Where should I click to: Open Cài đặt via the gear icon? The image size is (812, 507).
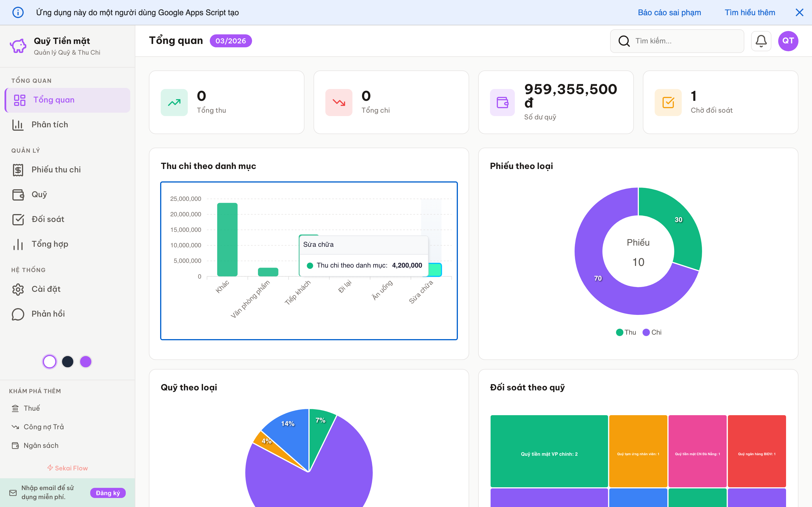click(x=18, y=289)
